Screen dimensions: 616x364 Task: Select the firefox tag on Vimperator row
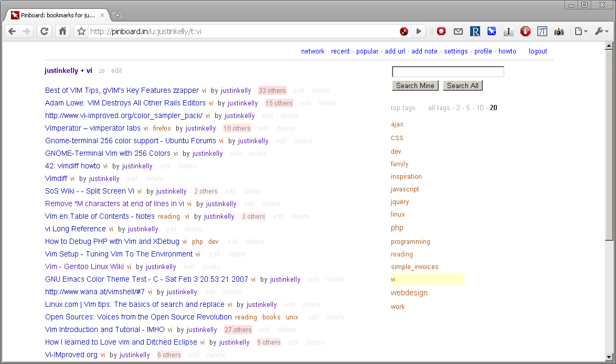click(x=162, y=129)
